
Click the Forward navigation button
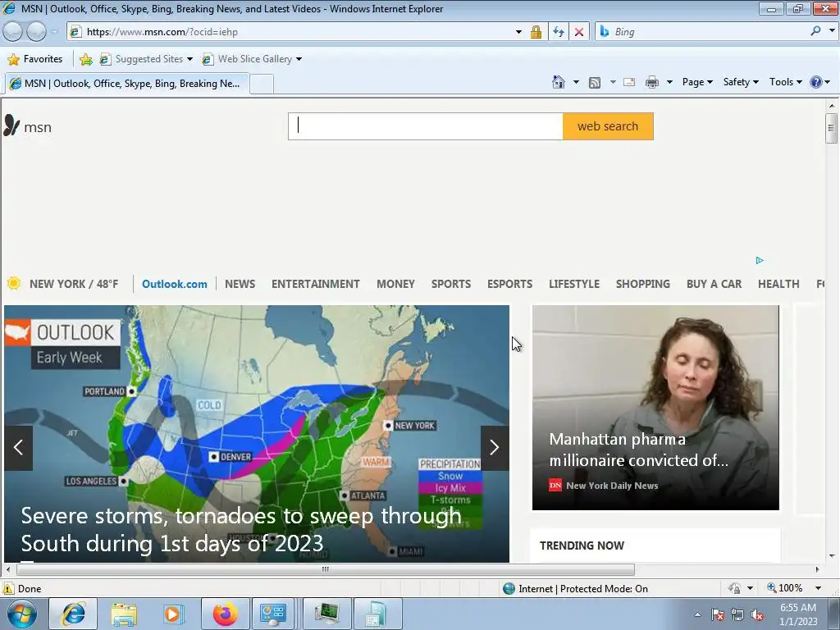pyautogui.click(x=36, y=32)
